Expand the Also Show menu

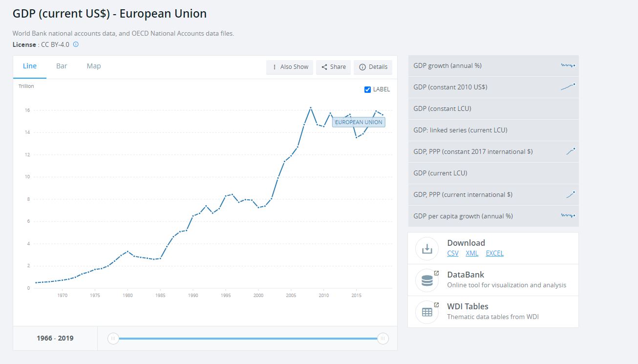(x=290, y=67)
